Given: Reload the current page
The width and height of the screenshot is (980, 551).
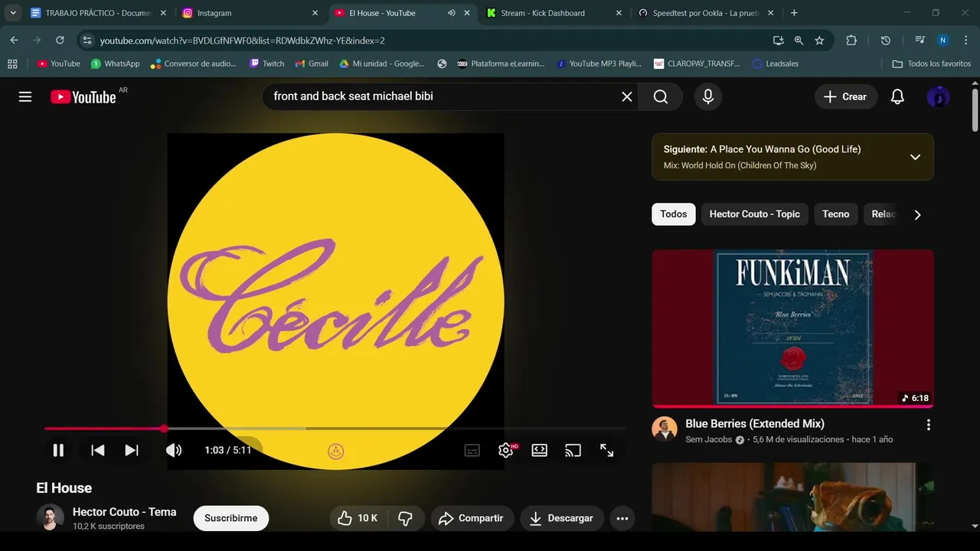Looking at the screenshot, I should click(x=60, y=40).
